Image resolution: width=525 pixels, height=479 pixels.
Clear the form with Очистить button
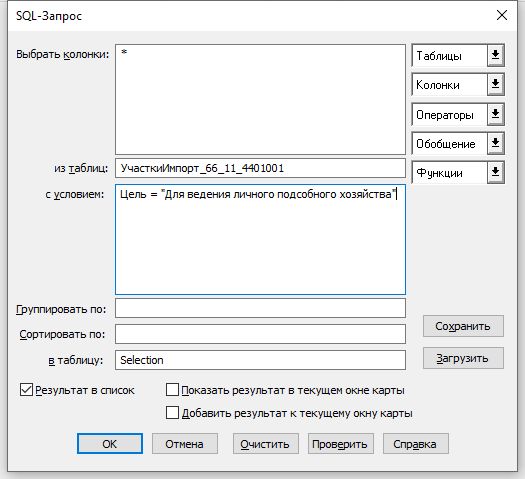(266, 444)
